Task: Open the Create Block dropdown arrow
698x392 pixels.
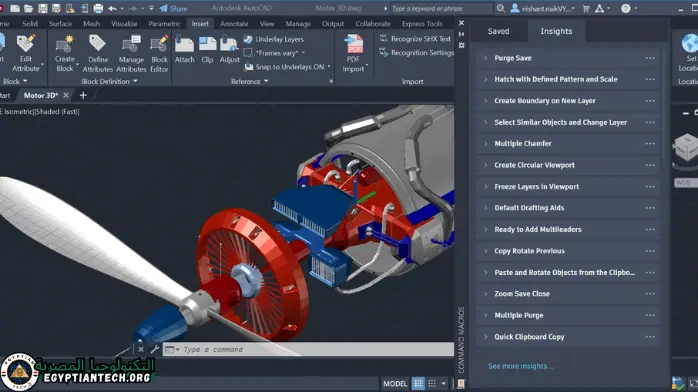Action: (x=77, y=65)
